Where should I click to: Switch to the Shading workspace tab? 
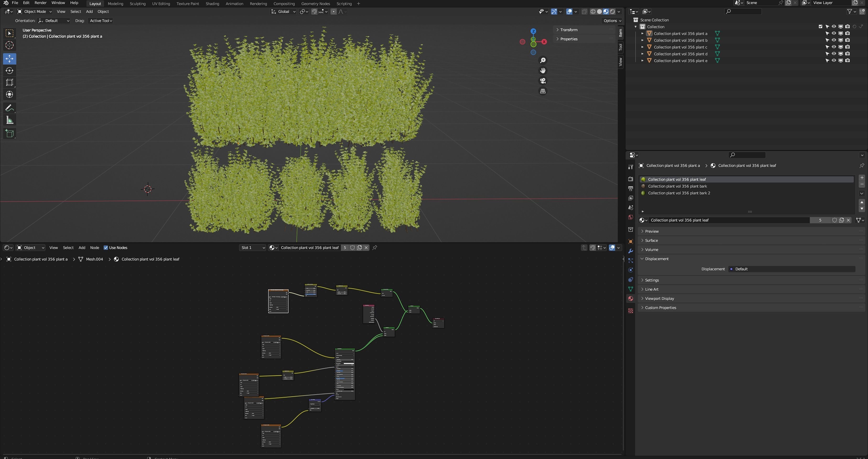(x=212, y=3)
